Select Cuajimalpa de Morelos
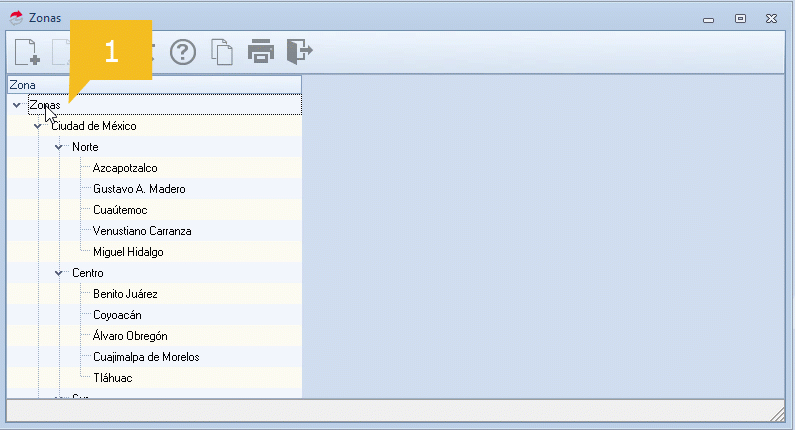The height and width of the screenshot is (430, 796). [146, 357]
